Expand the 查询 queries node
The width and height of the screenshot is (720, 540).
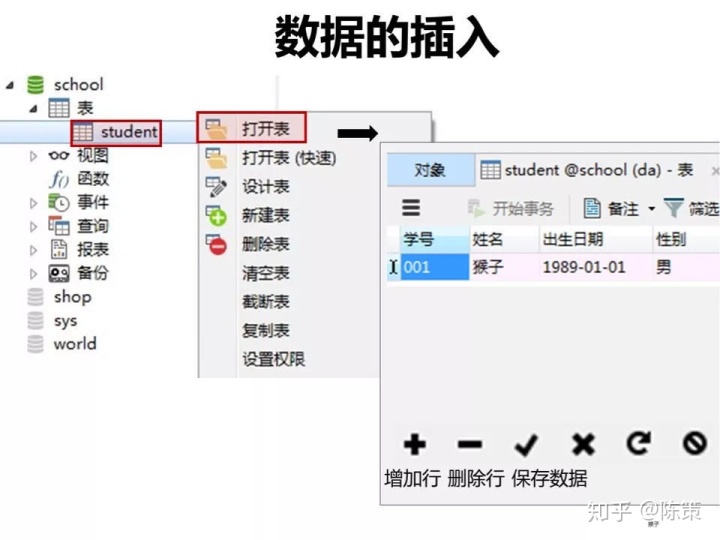33,226
